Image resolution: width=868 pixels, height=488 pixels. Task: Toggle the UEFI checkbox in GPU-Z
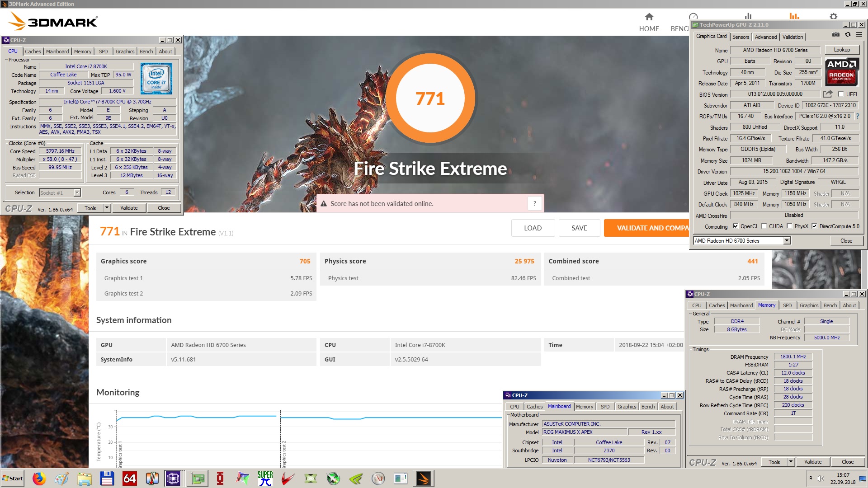(840, 94)
